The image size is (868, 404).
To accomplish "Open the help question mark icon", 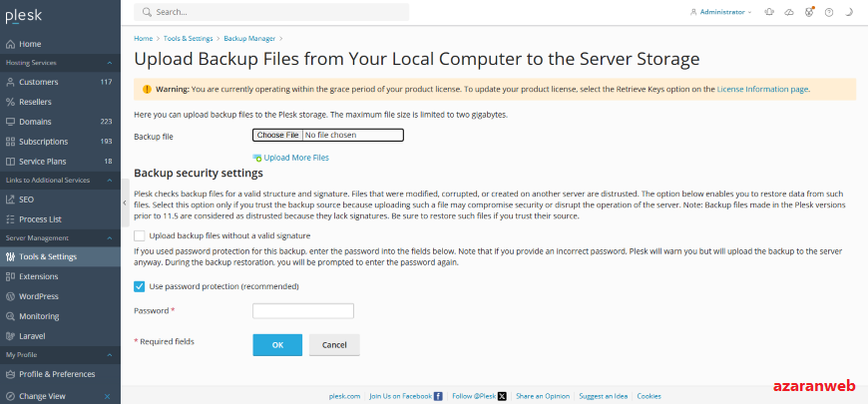I will tap(829, 12).
